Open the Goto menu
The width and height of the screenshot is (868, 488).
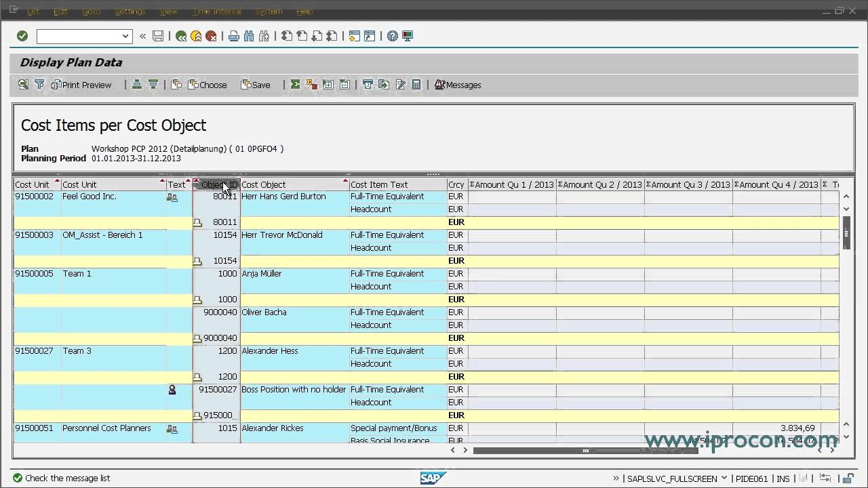[91, 12]
